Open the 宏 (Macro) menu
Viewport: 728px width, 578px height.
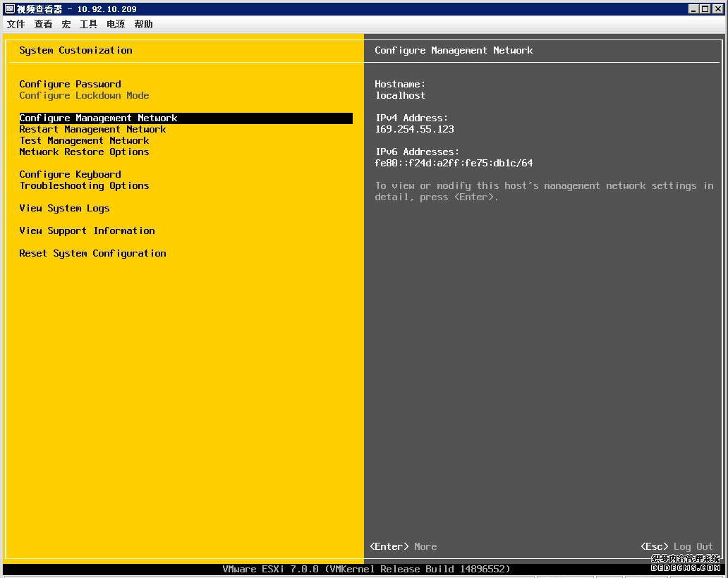[x=66, y=24]
